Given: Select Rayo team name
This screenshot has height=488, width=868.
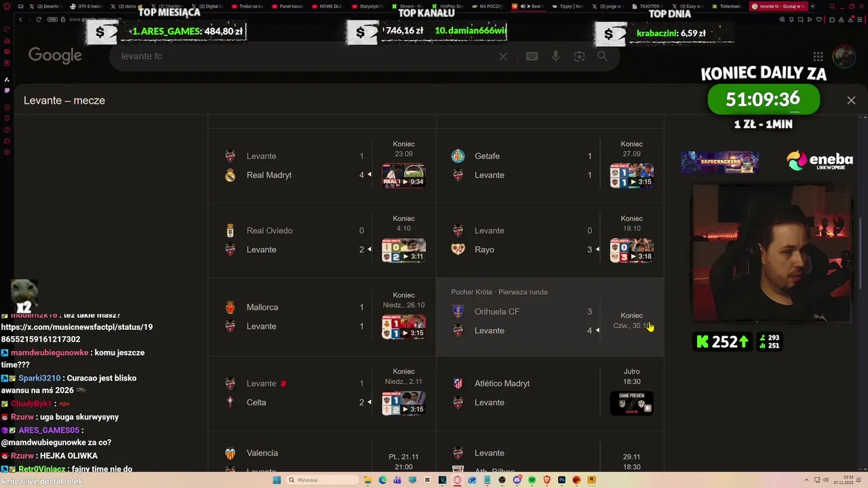Looking at the screenshot, I should (484, 249).
